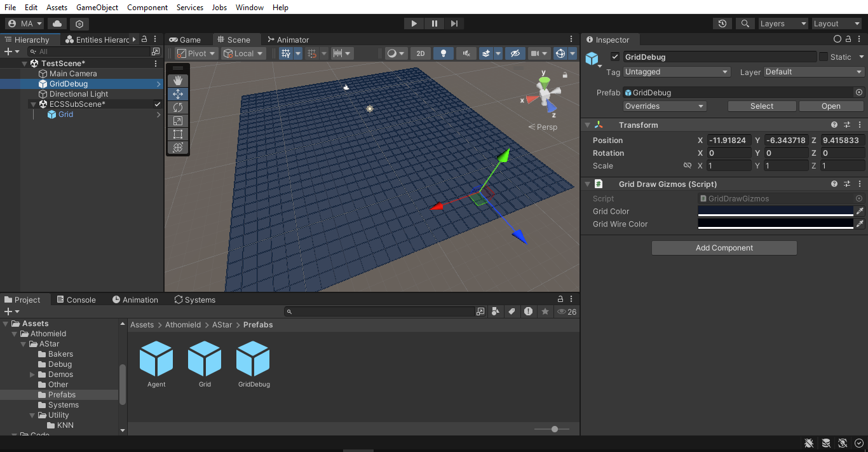Toggle the GridDebug active checkbox
The height and width of the screenshot is (452, 868).
(614, 57)
